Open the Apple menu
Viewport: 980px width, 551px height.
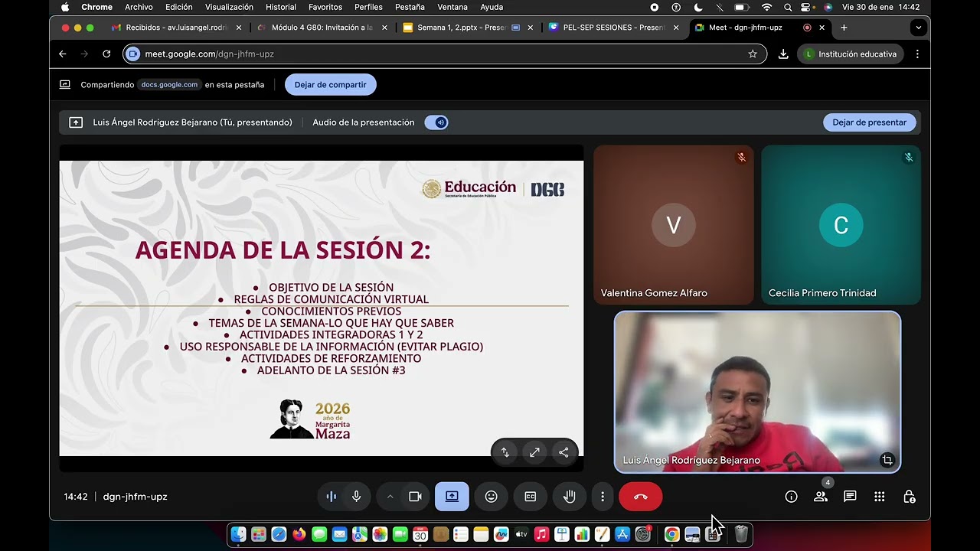click(65, 7)
